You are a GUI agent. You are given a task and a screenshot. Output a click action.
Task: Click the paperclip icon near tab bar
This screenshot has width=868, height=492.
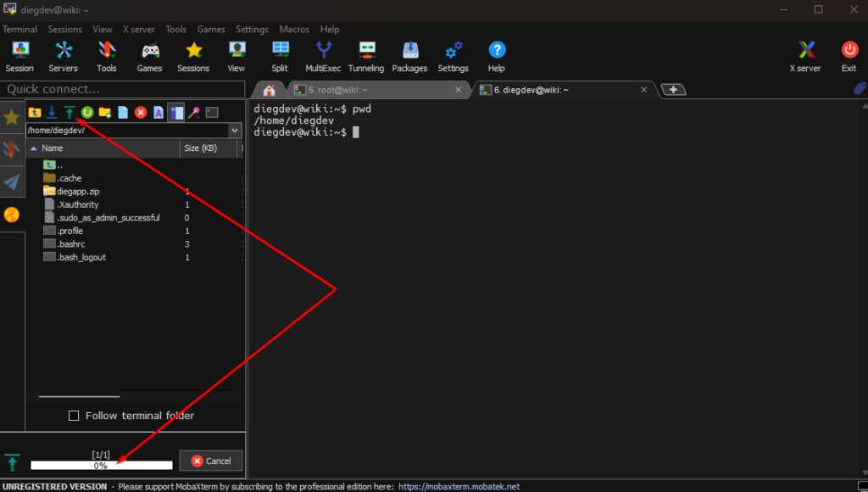860,89
